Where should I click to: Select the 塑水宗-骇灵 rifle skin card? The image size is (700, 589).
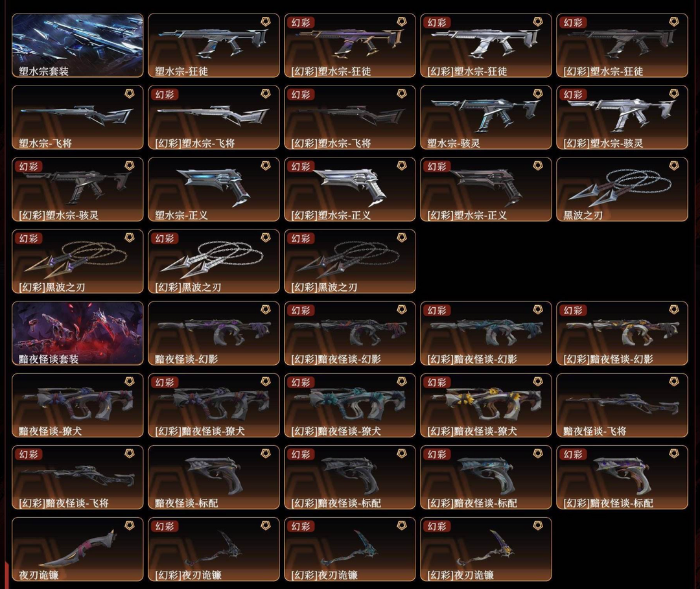click(x=485, y=117)
